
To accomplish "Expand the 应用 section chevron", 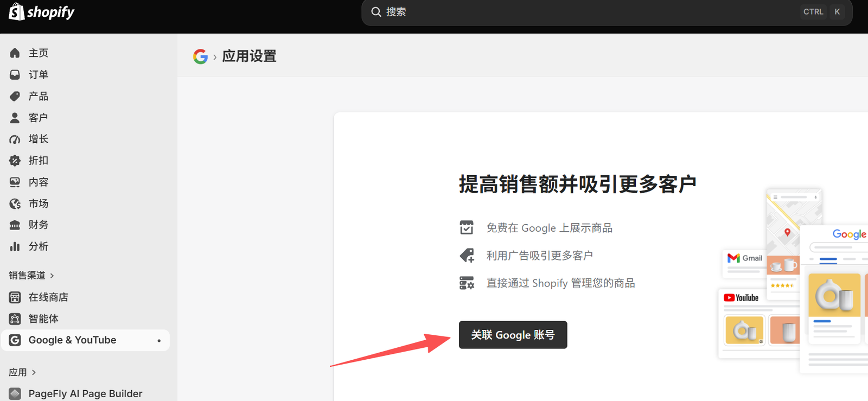I will [34, 372].
